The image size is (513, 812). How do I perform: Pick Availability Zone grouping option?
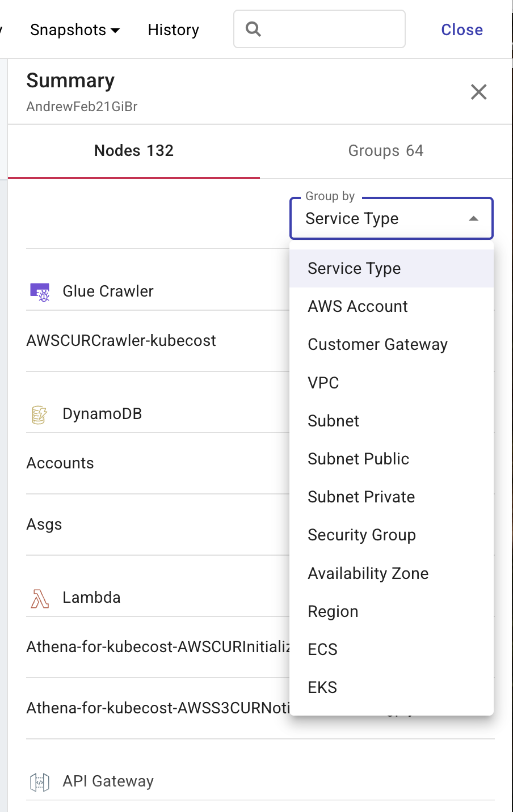pos(368,573)
